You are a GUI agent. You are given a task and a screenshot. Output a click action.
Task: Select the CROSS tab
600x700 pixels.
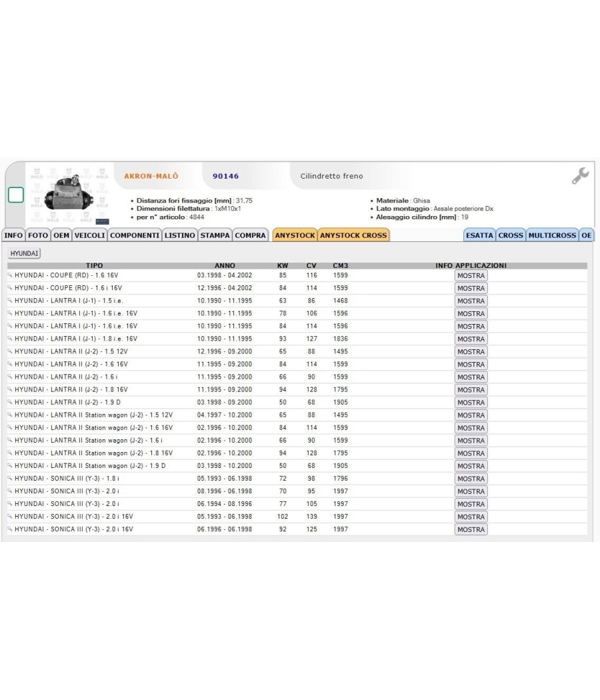tap(511, 235)
